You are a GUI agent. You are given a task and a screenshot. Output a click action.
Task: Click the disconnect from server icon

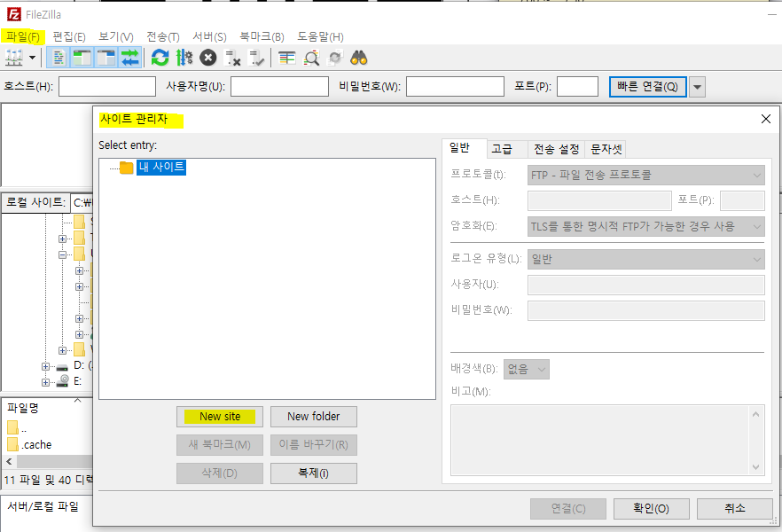pos(232,58)
